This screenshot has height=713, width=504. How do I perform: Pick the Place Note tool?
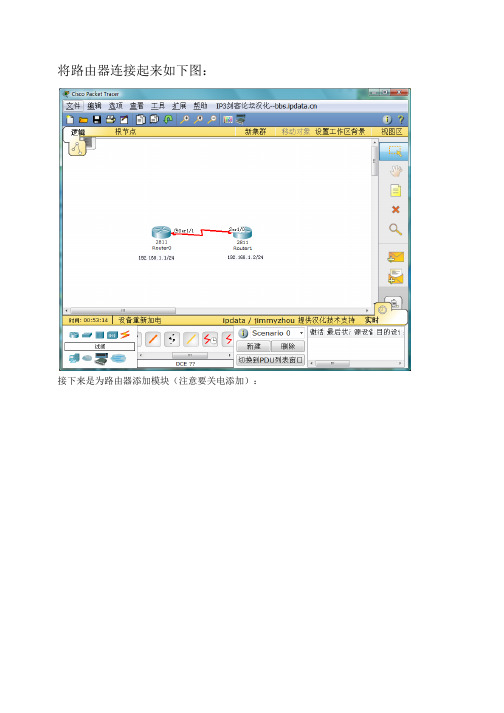(x=395, y=191)
